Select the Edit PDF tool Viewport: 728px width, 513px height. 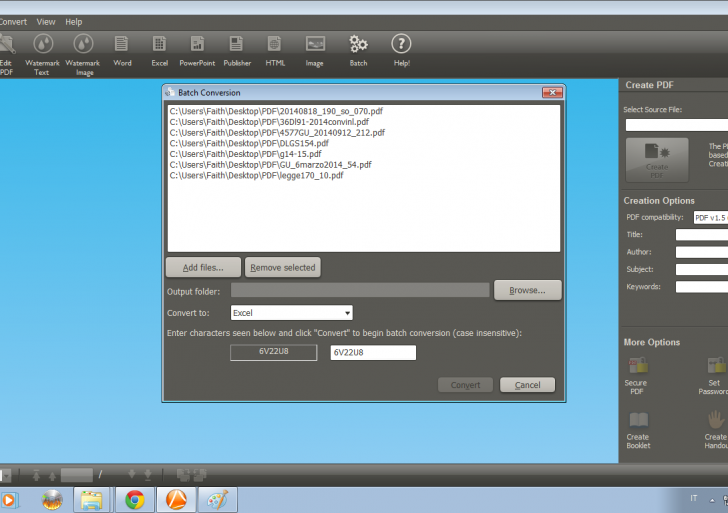[x=6, y=54]
